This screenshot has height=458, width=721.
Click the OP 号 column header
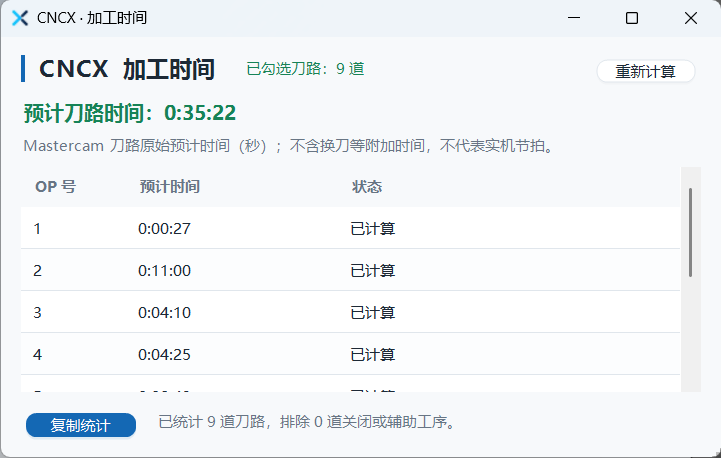(x=56, y=187)
